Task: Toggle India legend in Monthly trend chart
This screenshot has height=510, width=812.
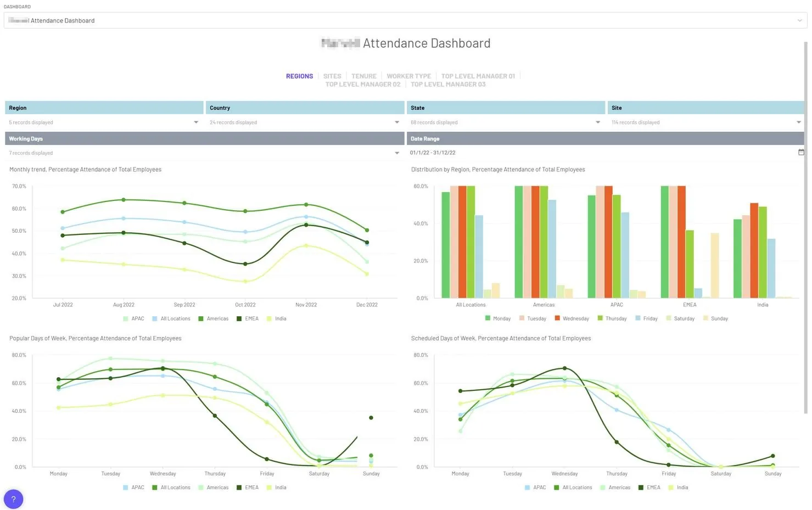Action: (x=277, y=319)
